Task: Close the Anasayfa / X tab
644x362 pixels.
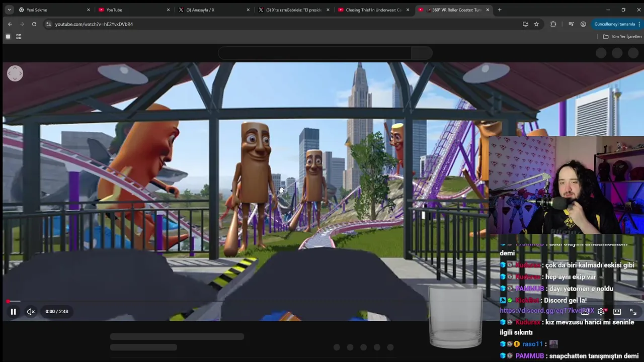Action: point(248,10)
